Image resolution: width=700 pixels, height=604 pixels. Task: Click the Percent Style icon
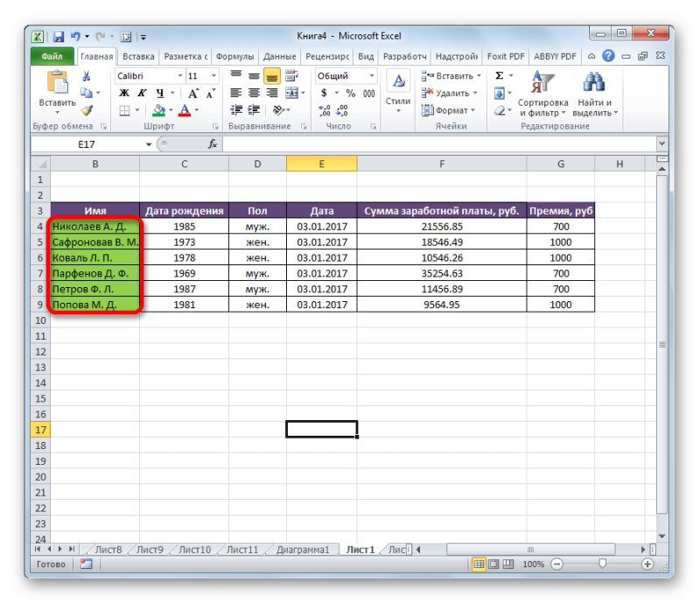pyautogui.click(x=351, y=94)
